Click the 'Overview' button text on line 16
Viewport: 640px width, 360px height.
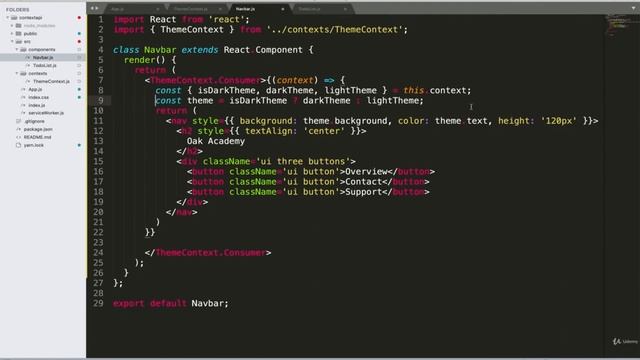click(x=366, y=171)
